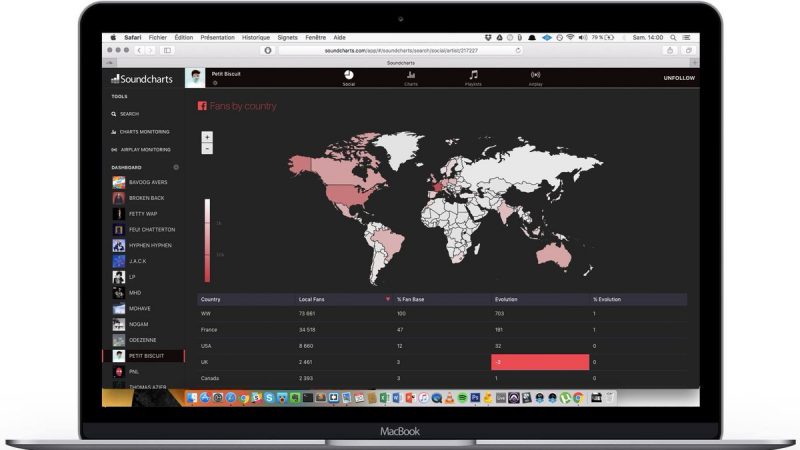Open the Playlists music note tab

(x=473, y=76)
